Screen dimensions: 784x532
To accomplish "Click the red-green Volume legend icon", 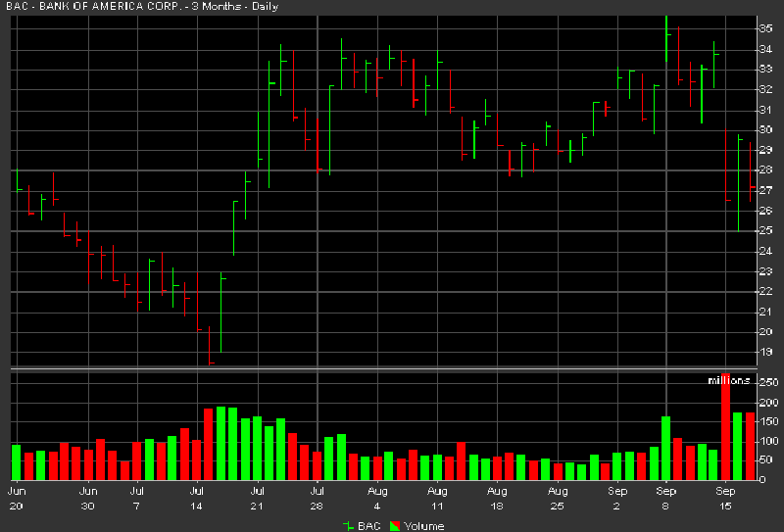I will coord(395,526).
